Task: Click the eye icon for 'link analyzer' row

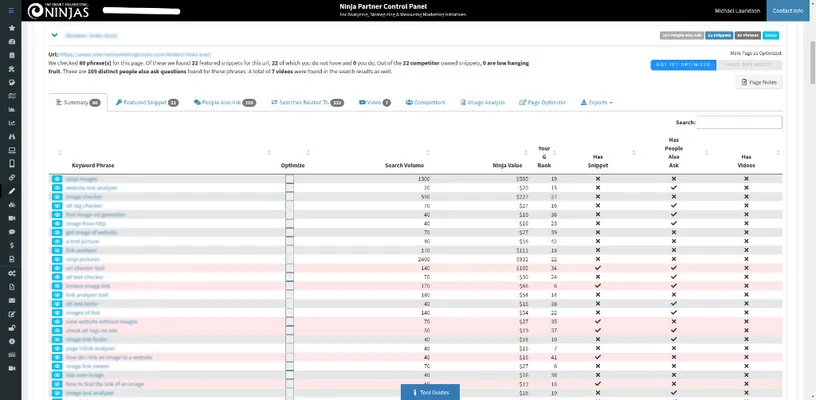Action: tap(57, 250)
